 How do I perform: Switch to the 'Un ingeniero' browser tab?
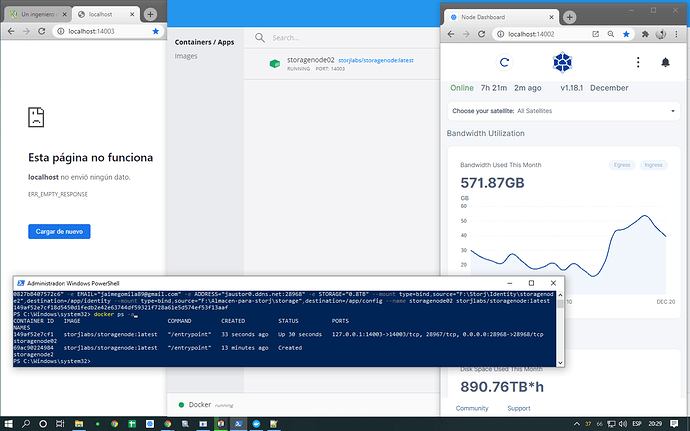[40, 15]
